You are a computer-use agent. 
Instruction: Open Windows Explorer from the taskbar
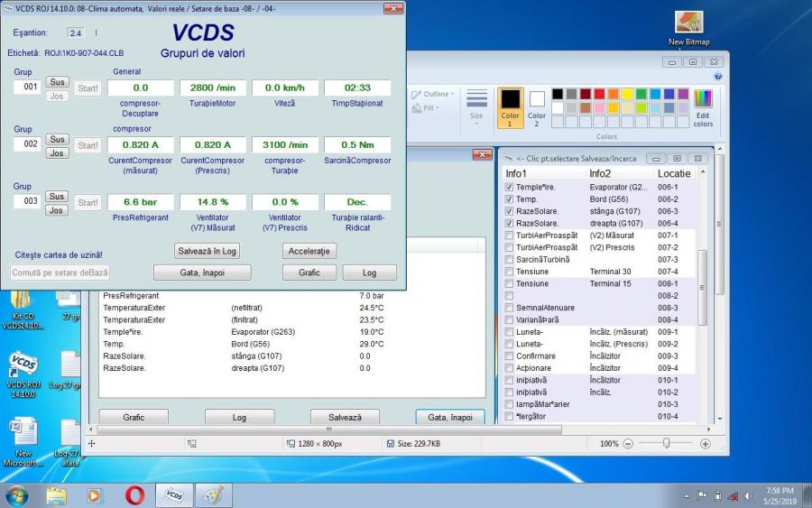(x=57, y=495)
